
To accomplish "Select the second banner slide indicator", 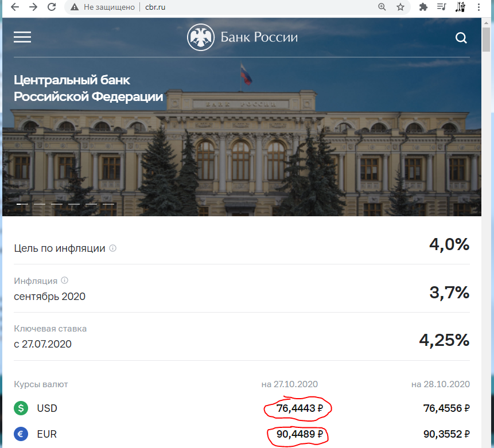I will pos(40,204).
